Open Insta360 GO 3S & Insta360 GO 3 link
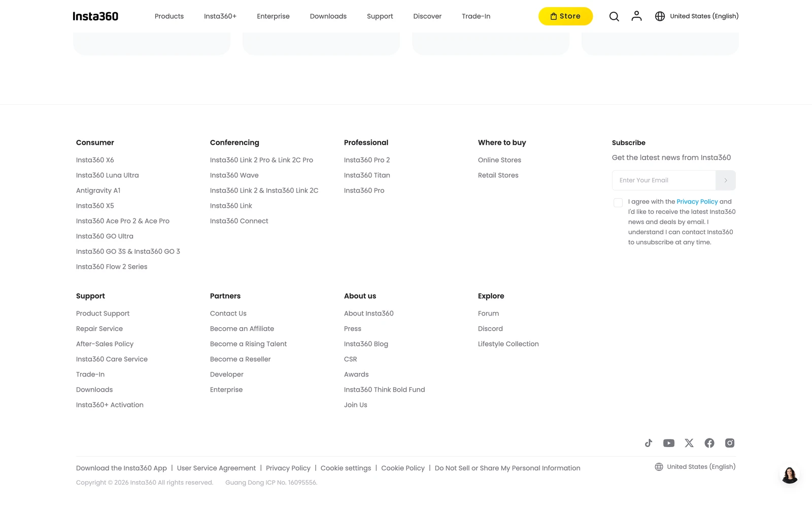Screen dimensions: 812x508 (128, 251)
